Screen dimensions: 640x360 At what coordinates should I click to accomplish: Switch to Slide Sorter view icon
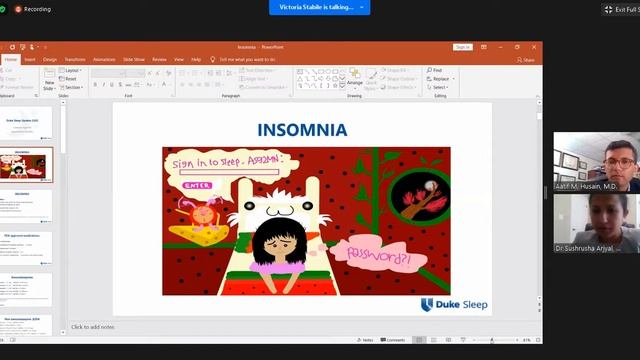[434, 340]
